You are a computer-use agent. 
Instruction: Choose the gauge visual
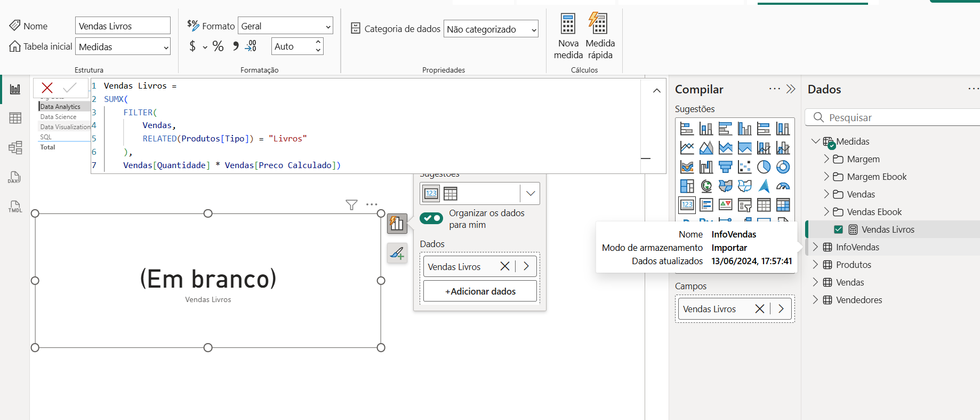click(783, 186)
